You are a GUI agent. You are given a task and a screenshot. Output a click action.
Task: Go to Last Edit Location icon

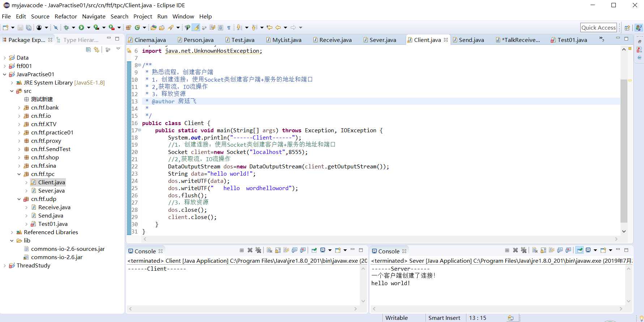coord(269,27)
